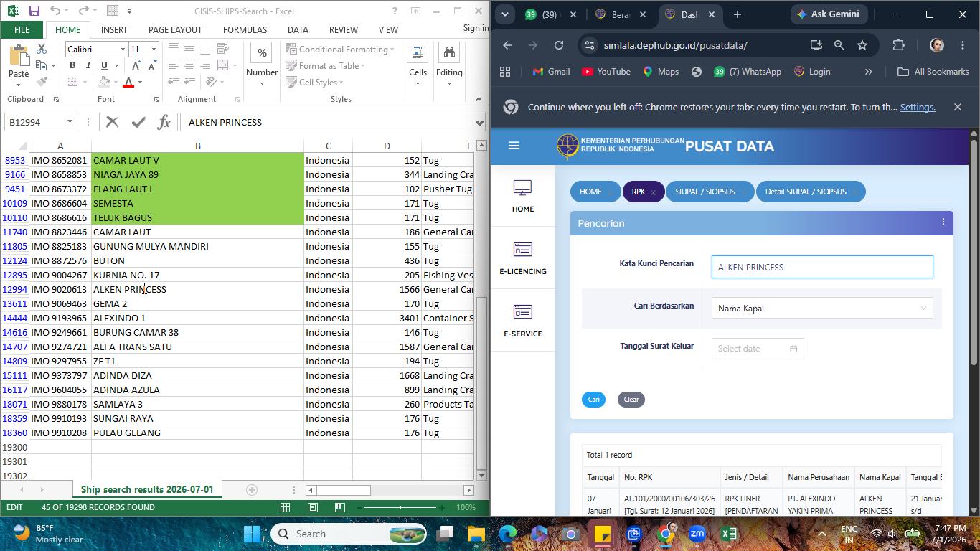Toggle the Pusat Data hamburger sidebar menu
Image resolution: width=980 pixels, height=551 pixels.
(514, 146)
